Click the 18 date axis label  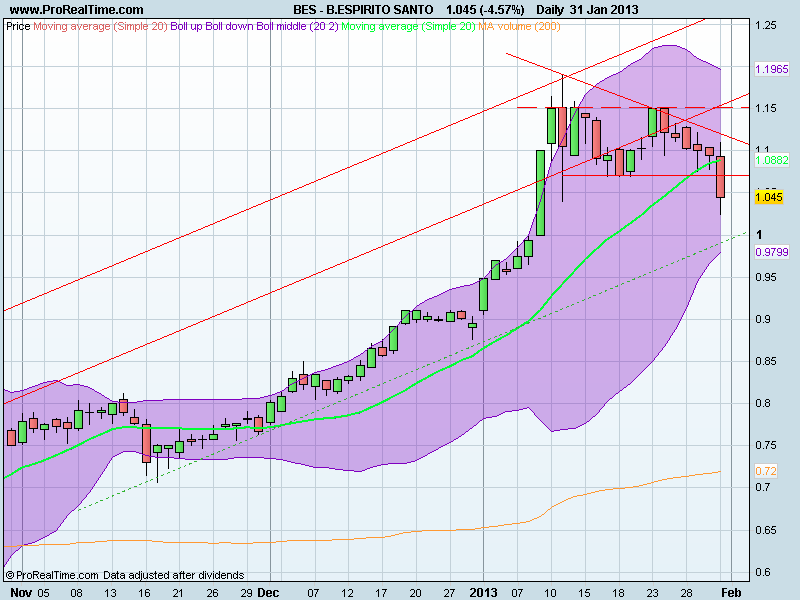(618, 592)
